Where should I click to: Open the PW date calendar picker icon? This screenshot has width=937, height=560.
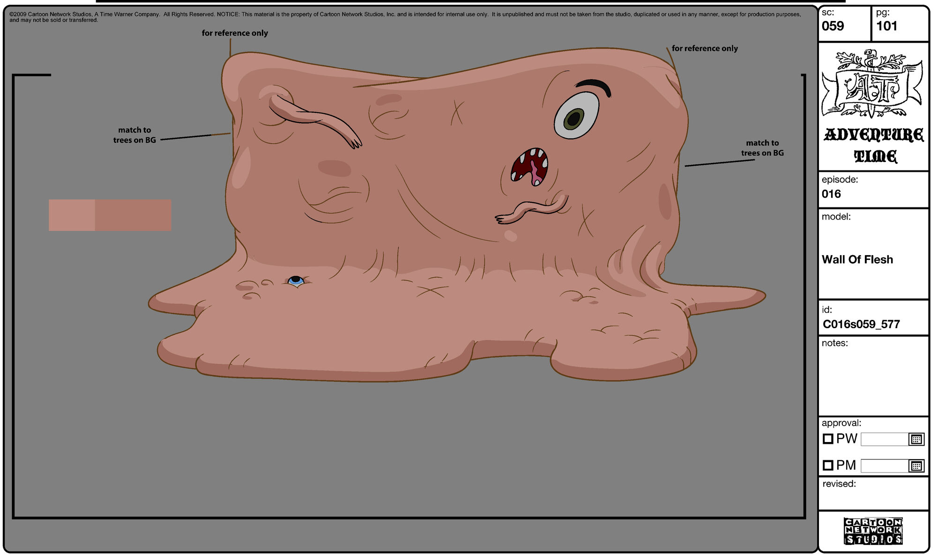pyautogui.click(x=916, y=439)
